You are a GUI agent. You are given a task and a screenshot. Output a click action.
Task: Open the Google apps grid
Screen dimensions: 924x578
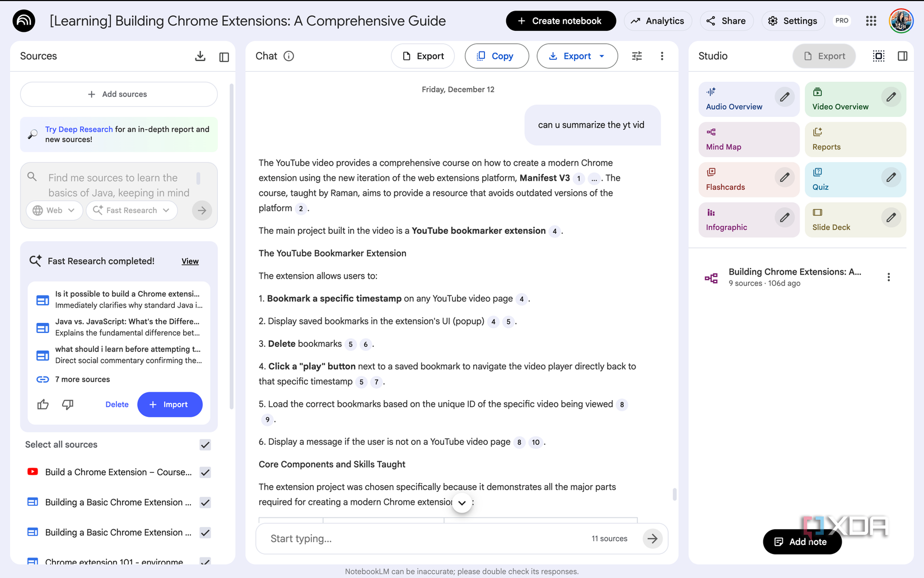pyautogui.click(x=871, y=21)
